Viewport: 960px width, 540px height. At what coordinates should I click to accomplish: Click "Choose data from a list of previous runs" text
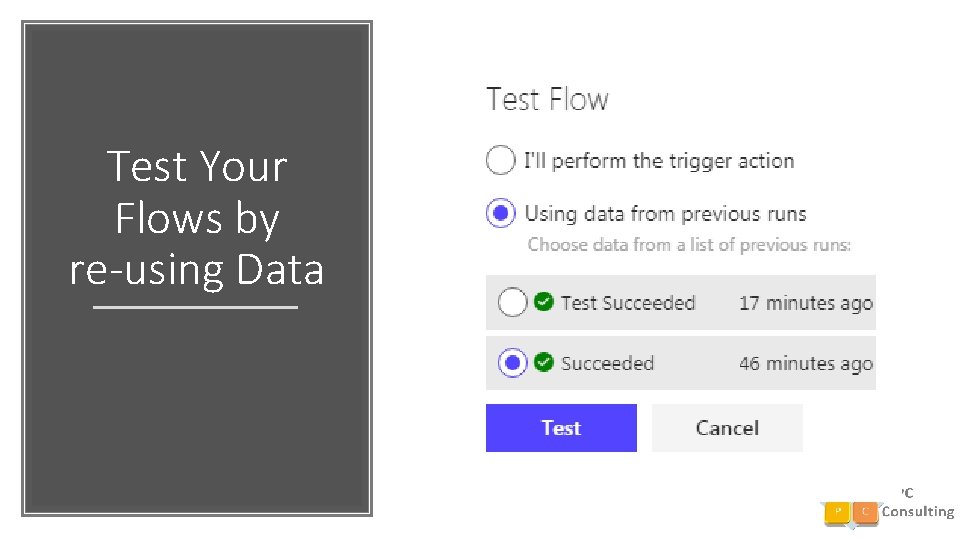tap(689, 244)
